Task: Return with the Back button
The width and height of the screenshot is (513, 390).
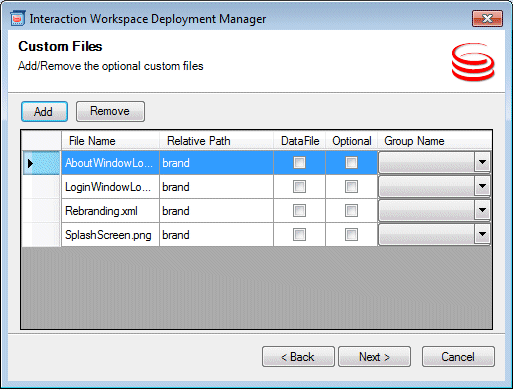Action: coord(298,357)
